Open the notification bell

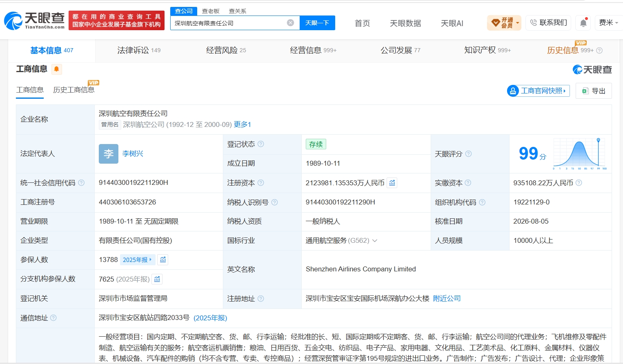[x=583, y=23]
